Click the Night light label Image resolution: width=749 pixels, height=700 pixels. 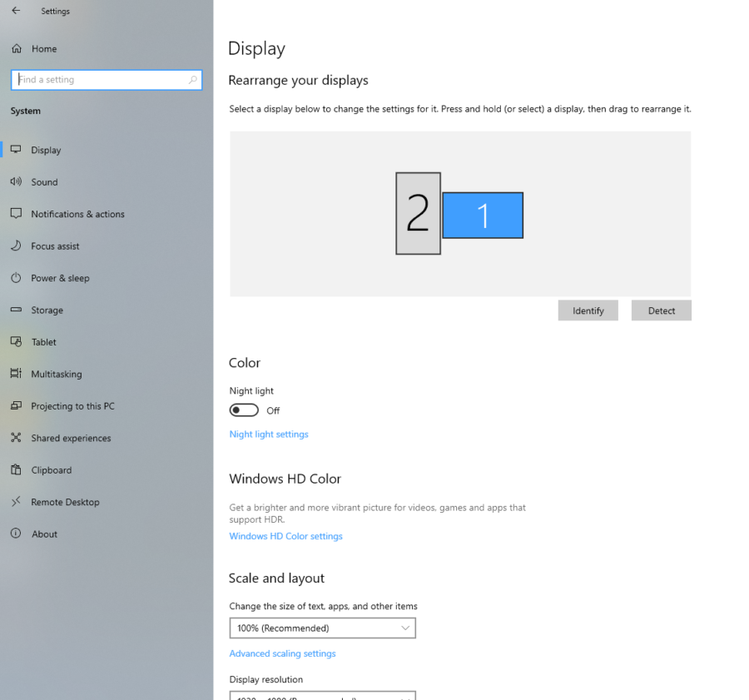pyautogui.click(x=251, y=391)
